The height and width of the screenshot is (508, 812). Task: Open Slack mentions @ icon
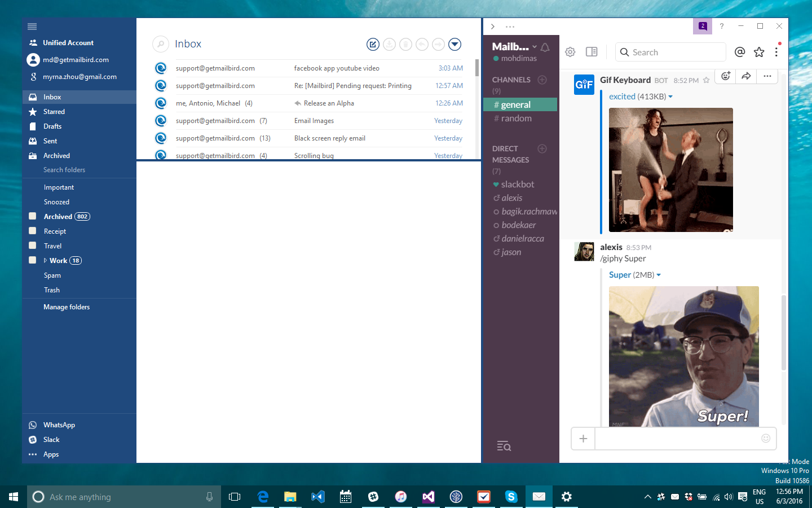click(x=740, y=52)
